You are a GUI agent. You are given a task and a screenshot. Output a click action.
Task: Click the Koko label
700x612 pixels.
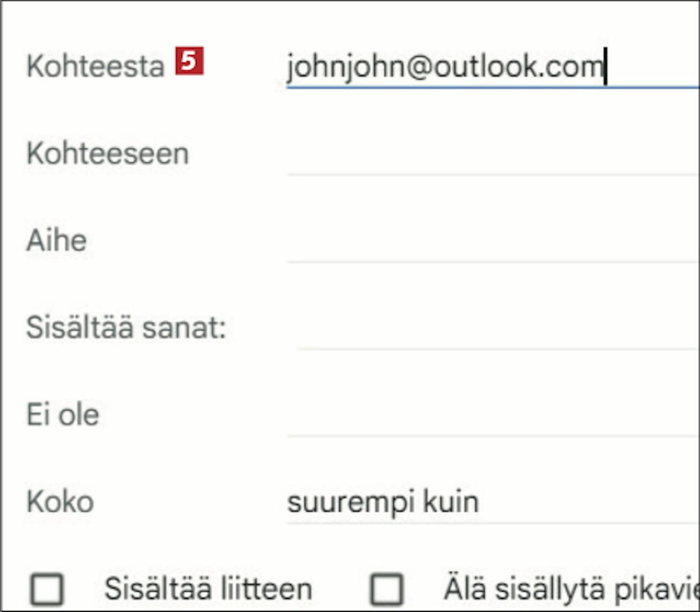60,502
